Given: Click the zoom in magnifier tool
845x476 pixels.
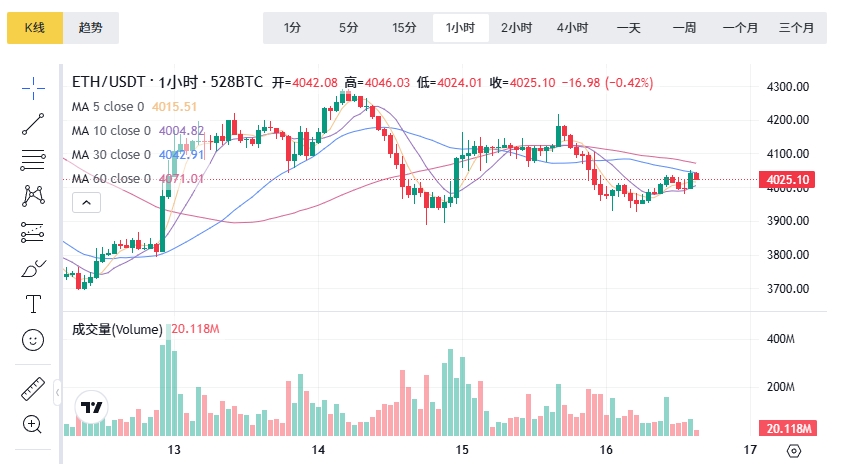Looking at the screenshot, I should 33,424.
